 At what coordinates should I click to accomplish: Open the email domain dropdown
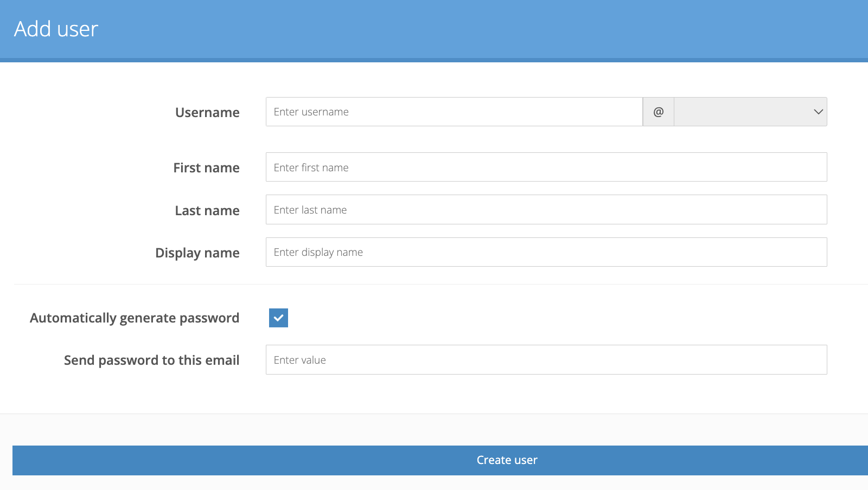750,112
